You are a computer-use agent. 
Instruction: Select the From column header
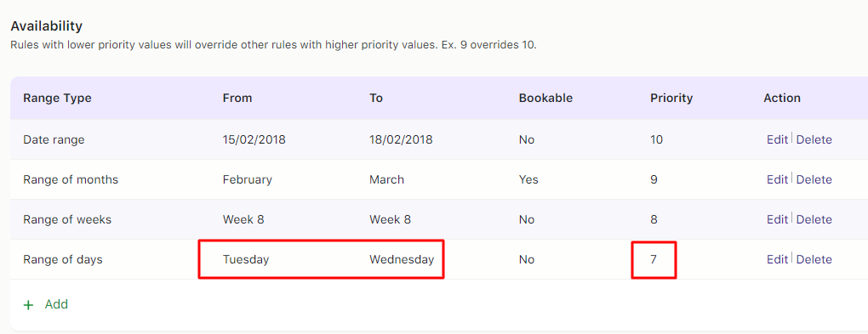pyautogui.click(x=237, y=98)
